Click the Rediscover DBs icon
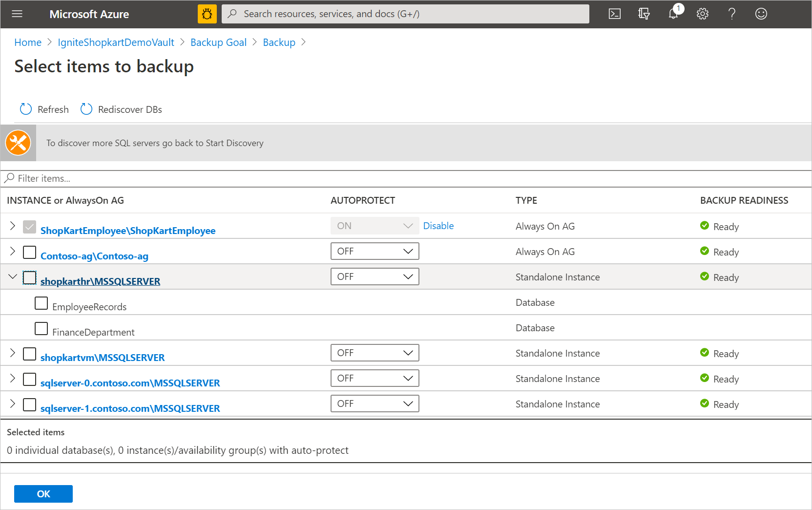The width and height of the screenshot is (812, 510). click(86, 109)
